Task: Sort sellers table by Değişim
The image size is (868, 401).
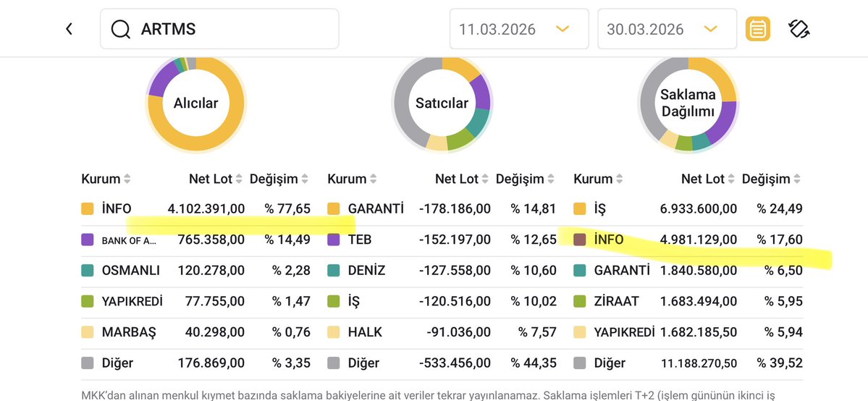Action: pos(526,179)
